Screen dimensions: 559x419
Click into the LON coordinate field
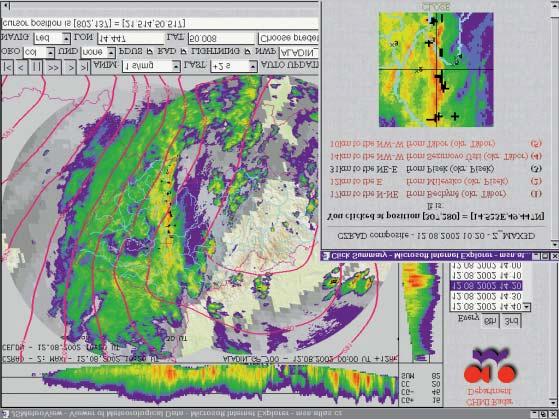[130, 38]
